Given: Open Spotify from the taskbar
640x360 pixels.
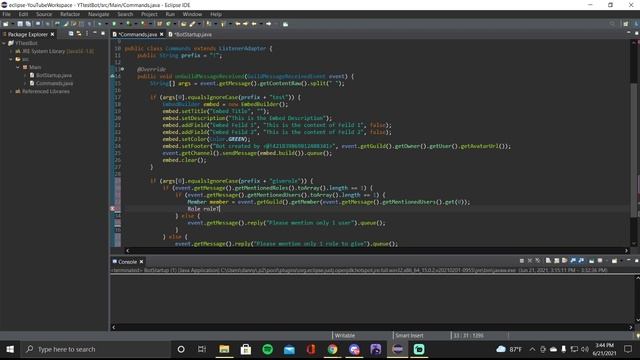Looking at the screenshot, I should [x=267, y=349].
